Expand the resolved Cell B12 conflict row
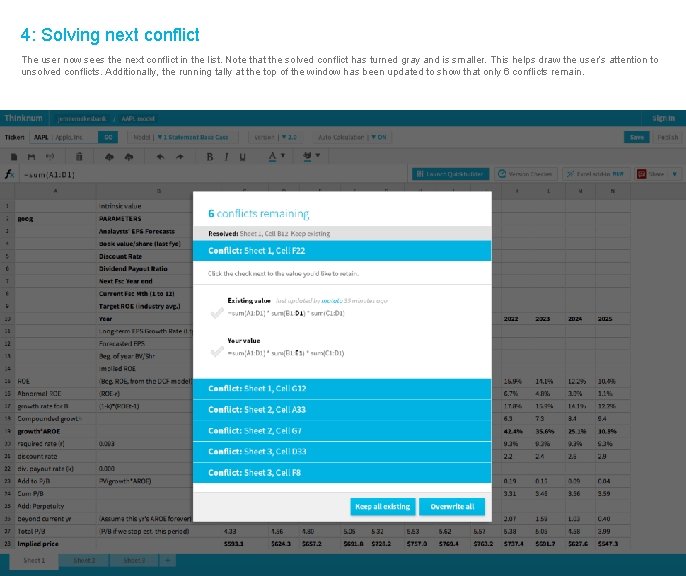This screenshot has height=576, width=686. click(342, 234)
